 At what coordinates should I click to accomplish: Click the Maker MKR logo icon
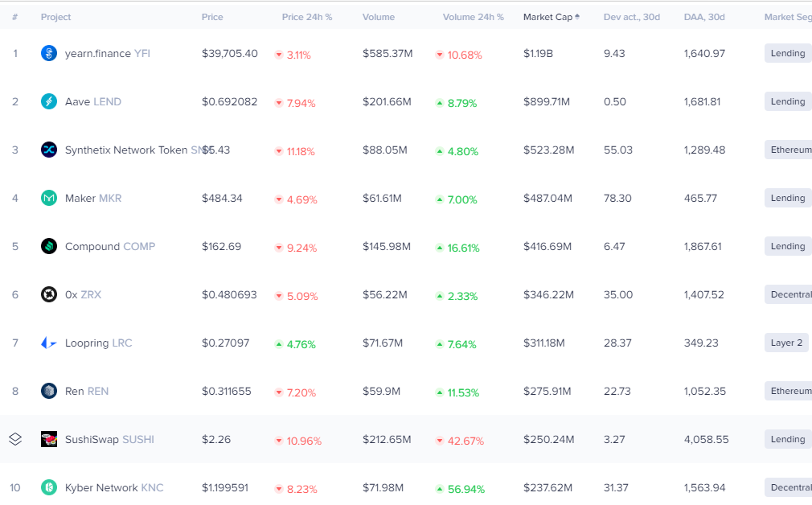point(49,198)
